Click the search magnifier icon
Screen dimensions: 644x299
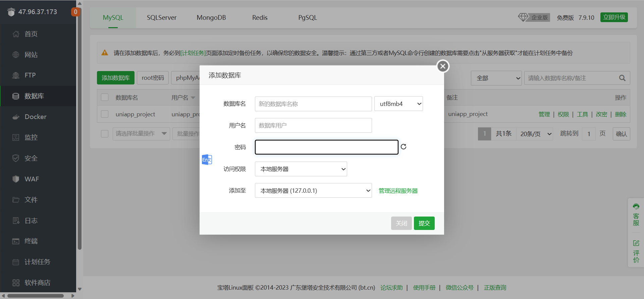point(622,78)
